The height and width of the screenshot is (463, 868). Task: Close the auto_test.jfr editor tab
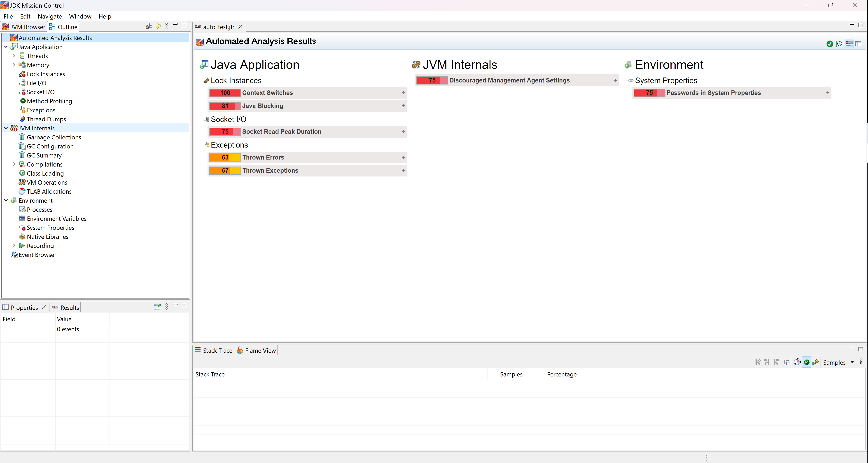click(x=240, y=27)
